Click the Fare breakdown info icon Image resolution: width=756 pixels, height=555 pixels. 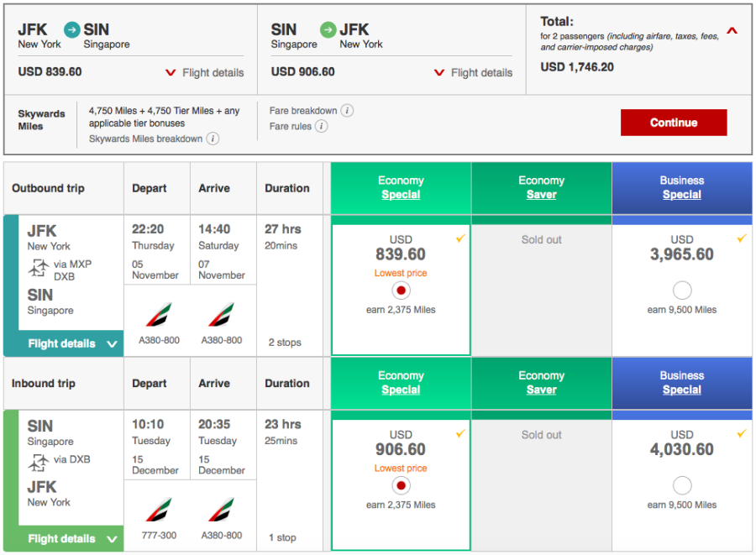[x=348, y=111]
